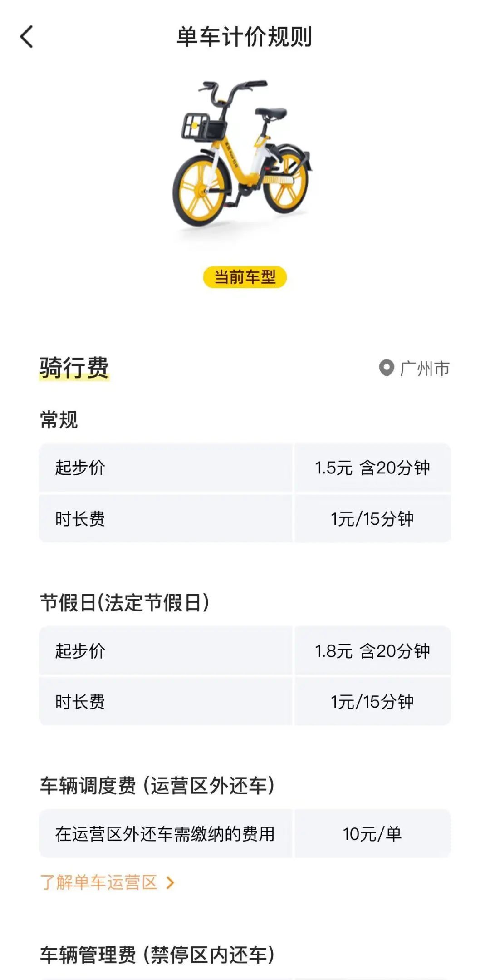Image resolution: width=490 pixels, height=980 pixels.
Task: Tap the holiday 1元/15分钟 cell
Action: coord(372,702)
